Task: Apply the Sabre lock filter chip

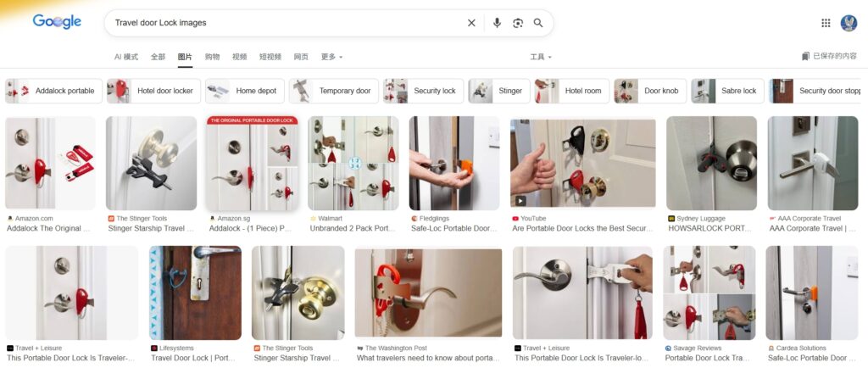Action: 727,91
